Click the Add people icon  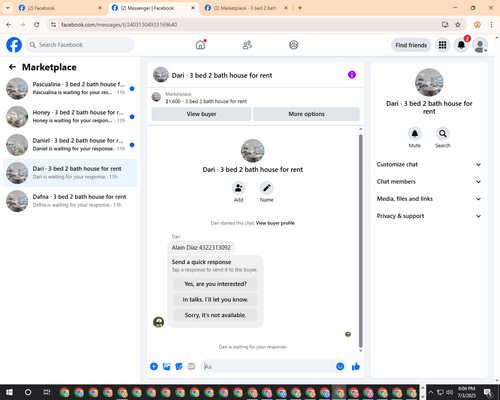[238, 188]
